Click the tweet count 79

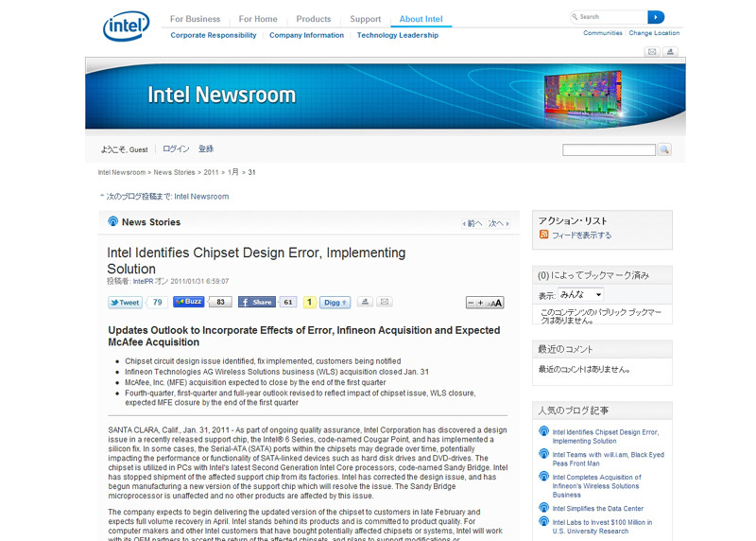[157, 302]
